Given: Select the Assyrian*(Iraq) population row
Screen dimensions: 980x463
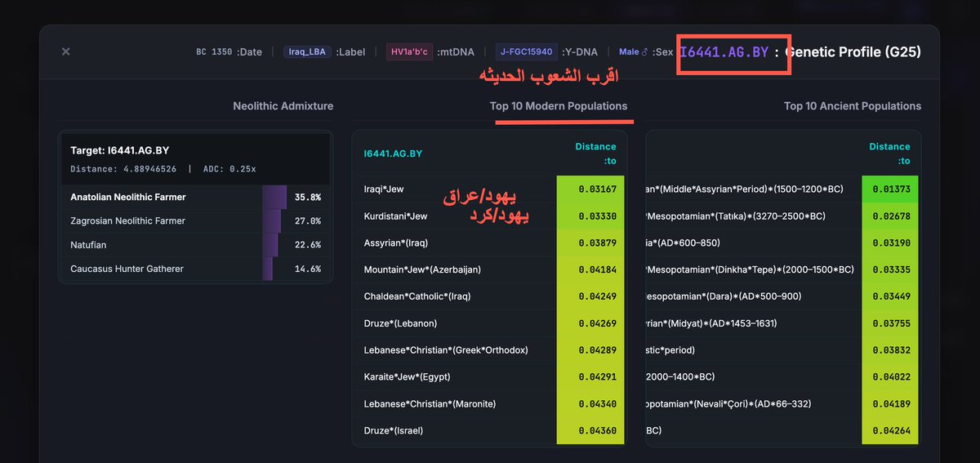Looking at the screenshot, I should (489, 243).
